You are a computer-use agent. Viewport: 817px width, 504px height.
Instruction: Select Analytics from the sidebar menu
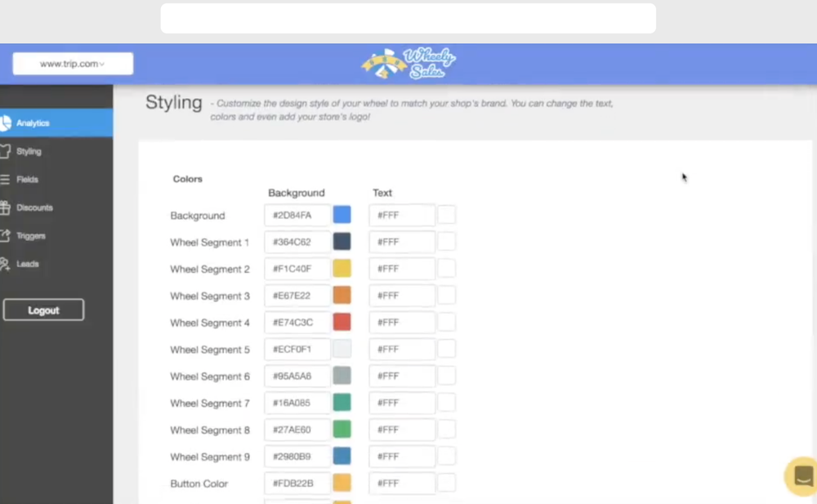click(x=33, y=123)
